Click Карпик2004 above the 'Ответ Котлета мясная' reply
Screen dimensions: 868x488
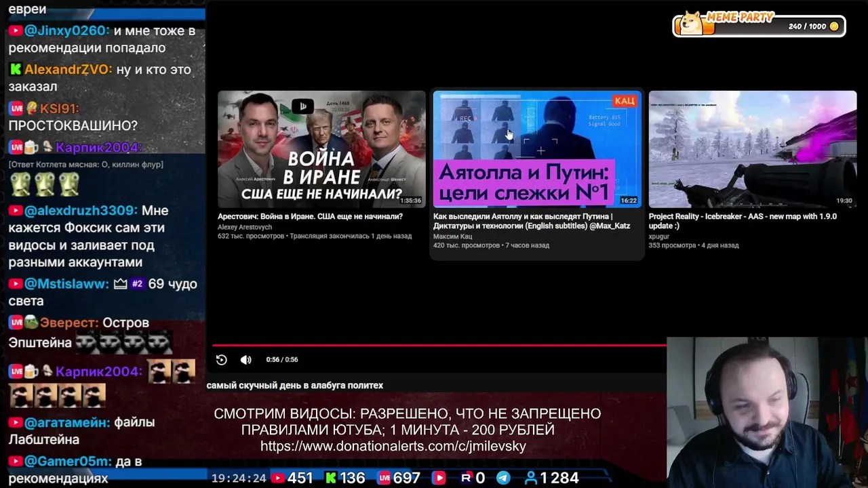click(99, 148)
